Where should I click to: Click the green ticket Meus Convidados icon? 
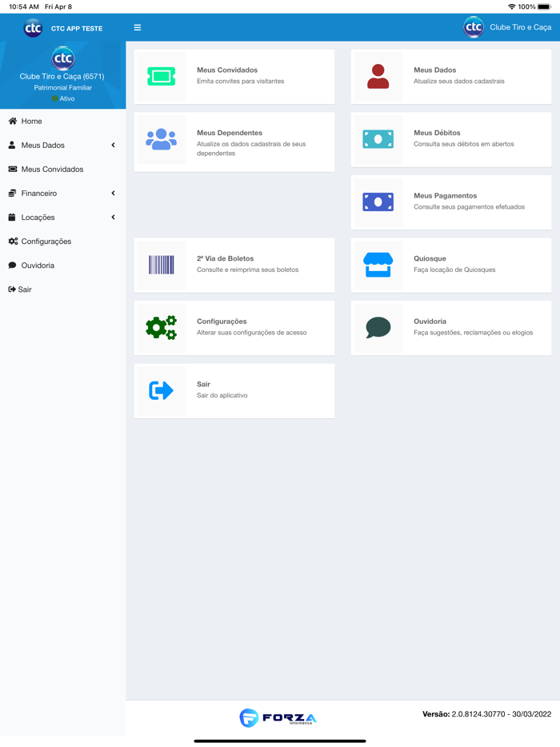point(161,76)
